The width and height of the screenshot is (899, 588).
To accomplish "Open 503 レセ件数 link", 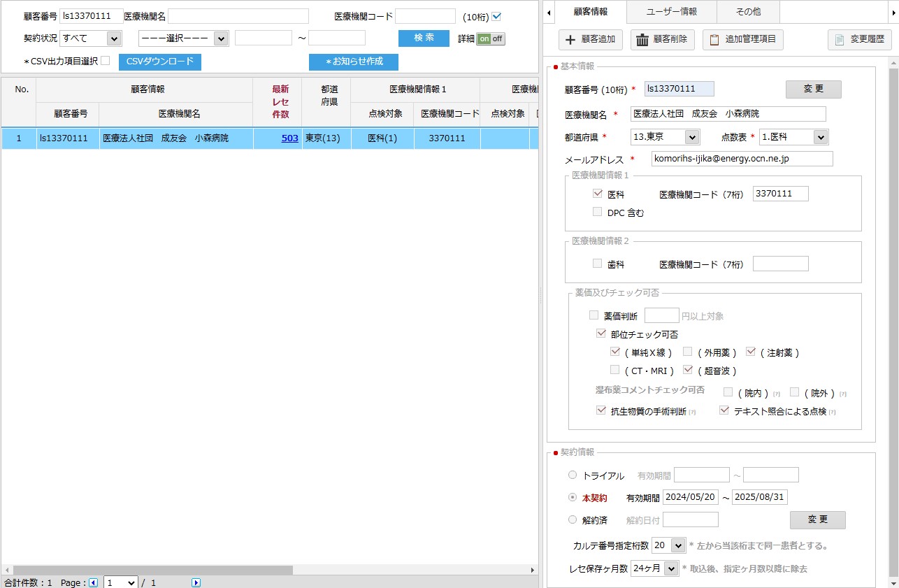I will click(x=289, y=138).
